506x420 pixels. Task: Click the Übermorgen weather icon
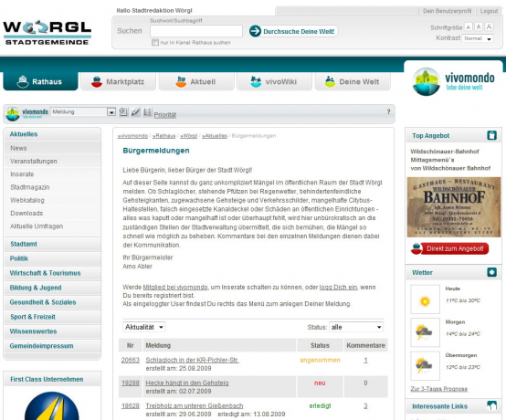[425, 366]
